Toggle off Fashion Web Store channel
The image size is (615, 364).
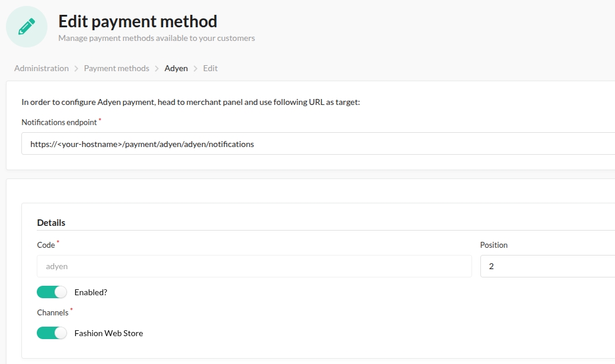pyautogui.click(x=52, y=333)
